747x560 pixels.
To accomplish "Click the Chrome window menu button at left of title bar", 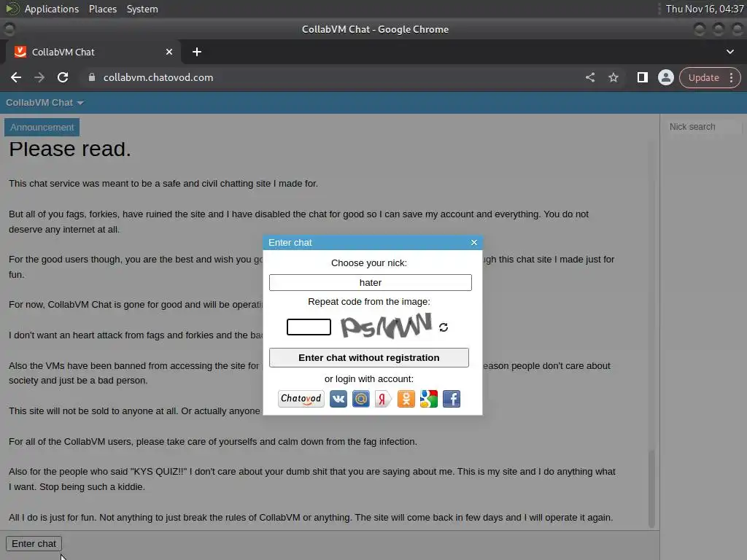I will pyautogui.click(x=9, y=29).
